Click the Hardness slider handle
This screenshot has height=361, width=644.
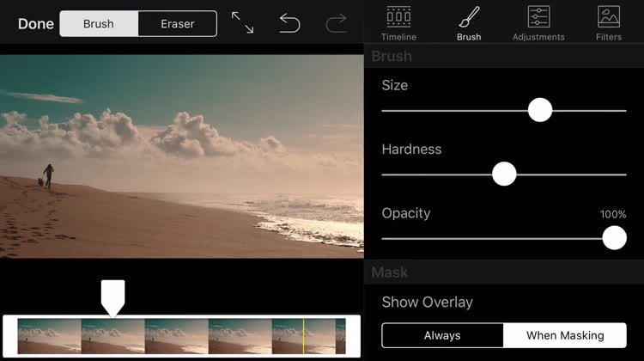click(x=504, y=174)
